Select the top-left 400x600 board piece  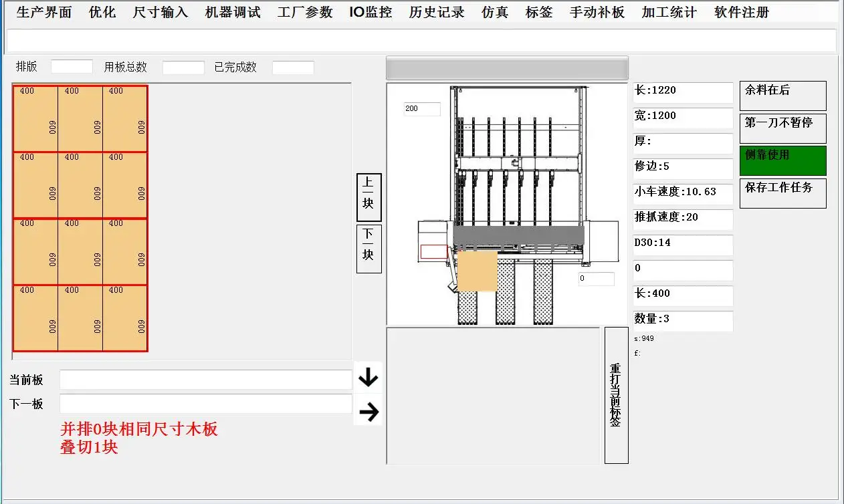[x=35, y=119]
